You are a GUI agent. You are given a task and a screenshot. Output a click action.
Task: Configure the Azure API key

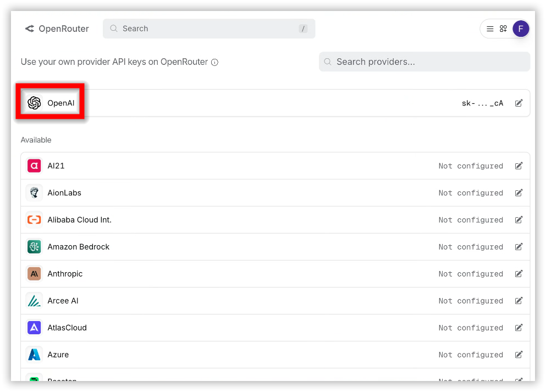coord(519,354)
